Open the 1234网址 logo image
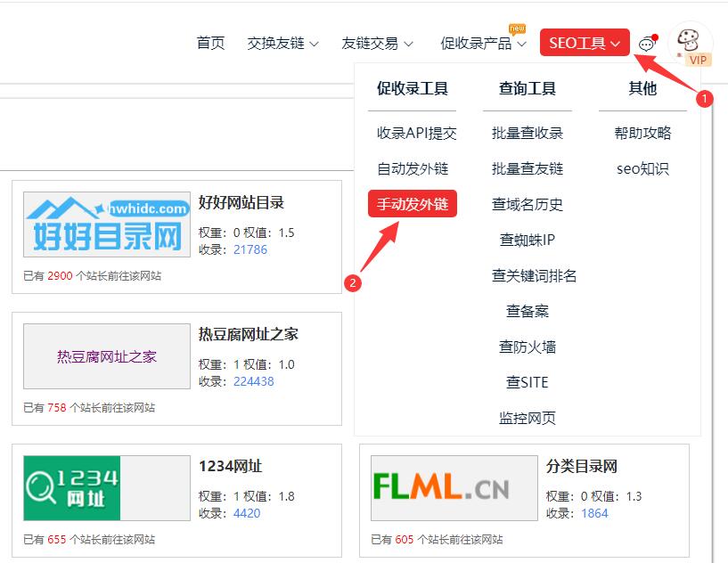Screen dimensions: 728x563 tap(106, 487)
